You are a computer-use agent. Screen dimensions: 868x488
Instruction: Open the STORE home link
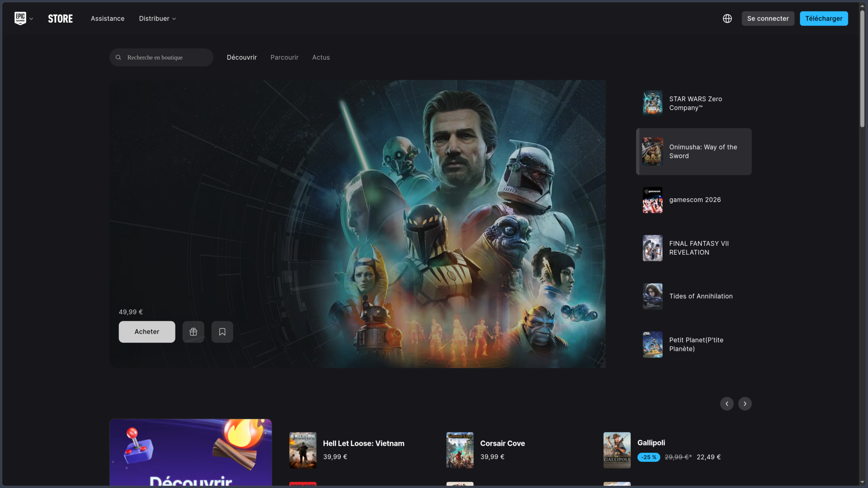[x=60, y=19]
